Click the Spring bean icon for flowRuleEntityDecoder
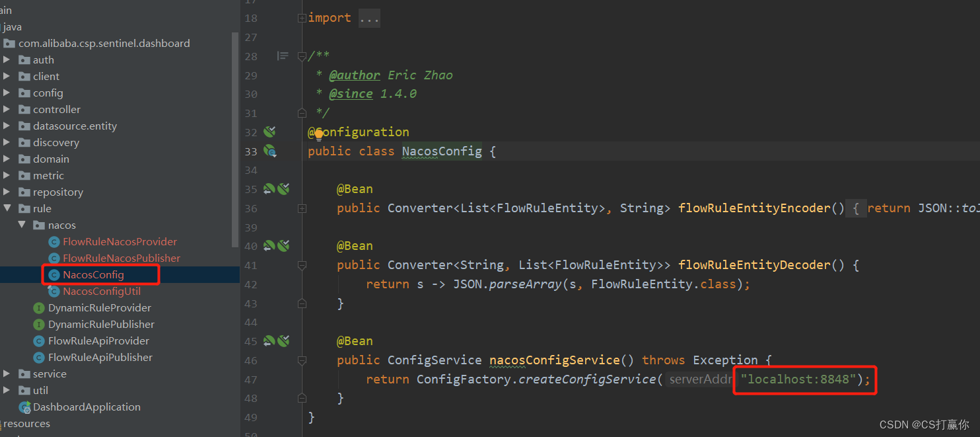Screen dimensions: 980x437 (x=283, y=245)
